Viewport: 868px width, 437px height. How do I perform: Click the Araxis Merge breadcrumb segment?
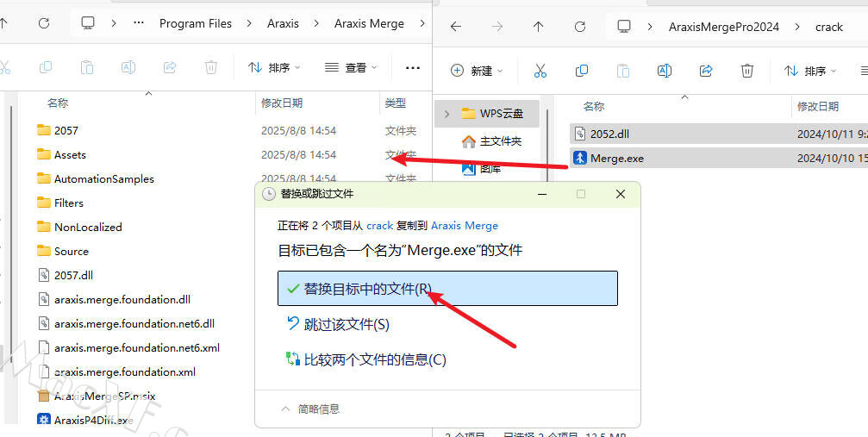369,23
